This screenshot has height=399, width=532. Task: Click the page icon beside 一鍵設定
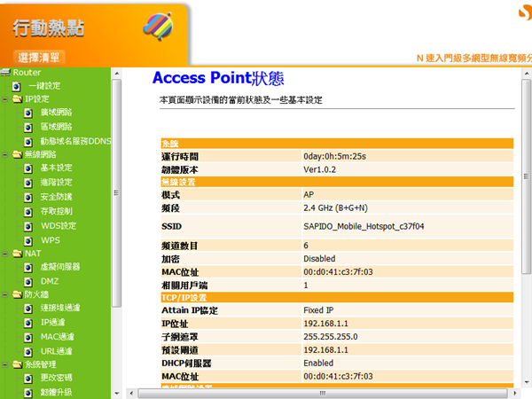[16, 86]
